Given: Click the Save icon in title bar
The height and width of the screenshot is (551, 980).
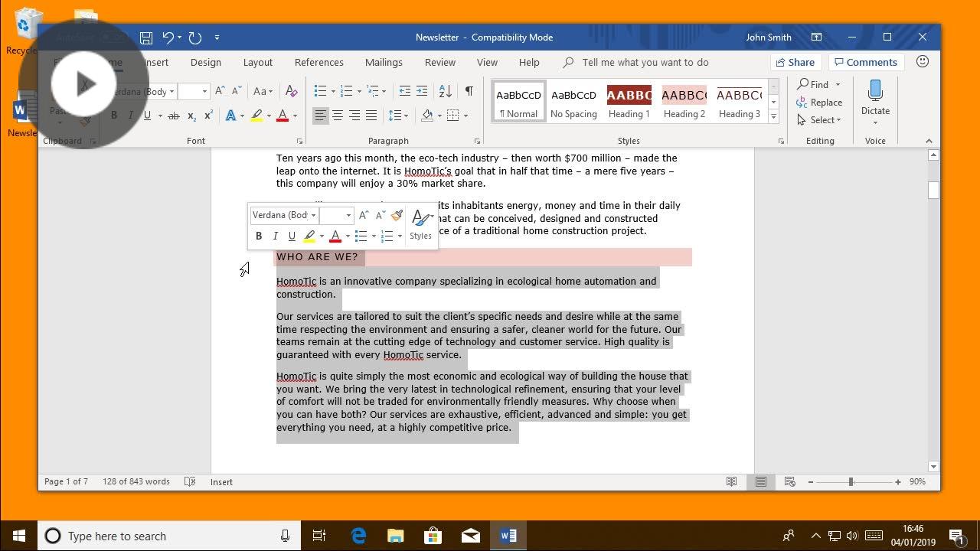Looking at the screenshot, I should (x=146, y=37).
